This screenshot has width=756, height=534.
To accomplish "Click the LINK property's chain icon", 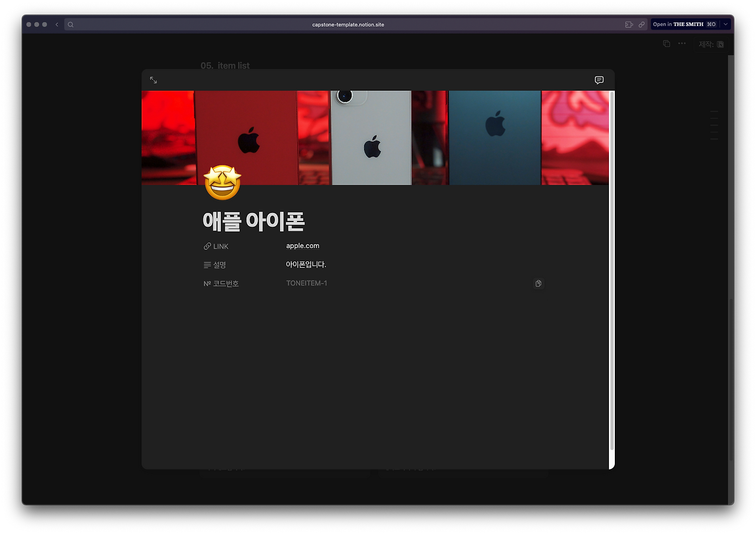I will tap(206, 246).
